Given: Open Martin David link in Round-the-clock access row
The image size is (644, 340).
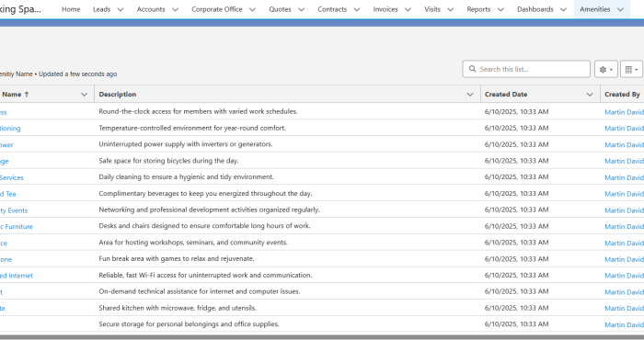Looking at the screenshot, I should [x=624, y=112].
